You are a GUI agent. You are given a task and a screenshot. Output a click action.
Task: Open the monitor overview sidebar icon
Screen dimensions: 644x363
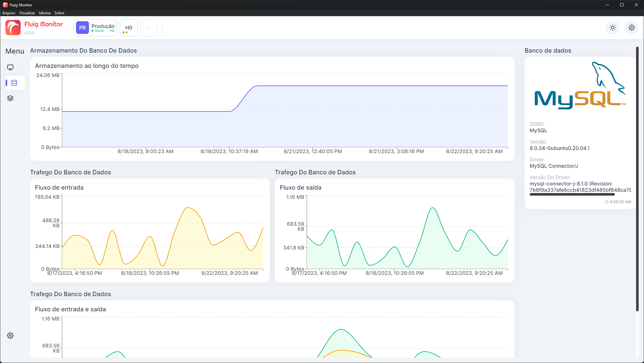point(10,68)
